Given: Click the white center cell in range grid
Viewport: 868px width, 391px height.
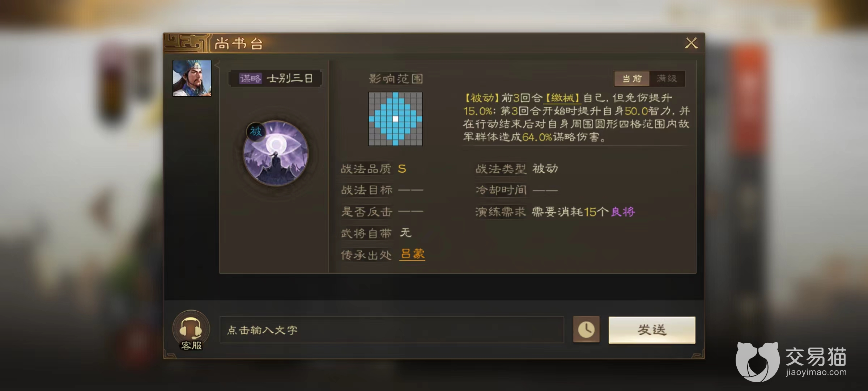Looking at the screenshot, I should [x=395, y=119].
